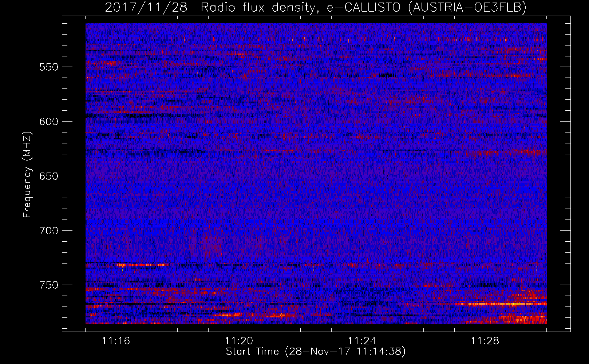Click the 'Start Time (28-Nov-17 11:14:38)' label
This screenshot has height=364, width=589.
[316, 352]
